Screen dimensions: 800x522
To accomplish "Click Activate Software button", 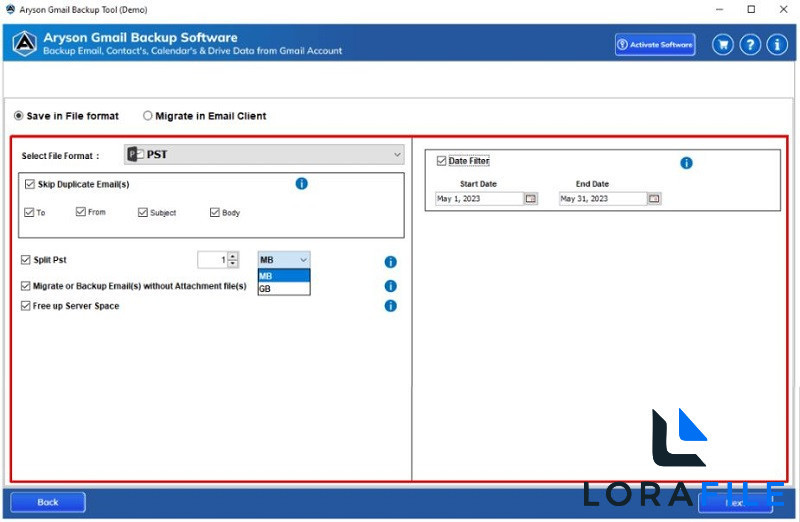I will [x=655, y=44].
